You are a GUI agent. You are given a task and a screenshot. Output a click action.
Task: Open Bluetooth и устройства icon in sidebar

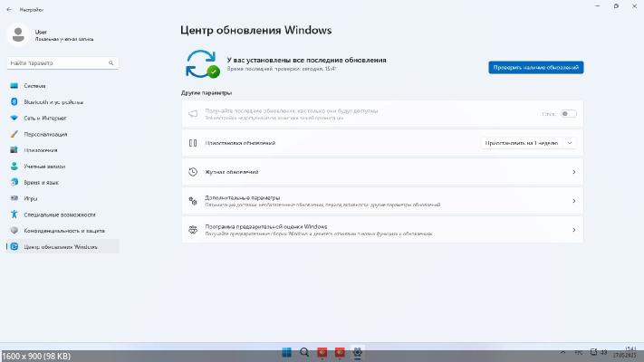click(x=14, y=101)
